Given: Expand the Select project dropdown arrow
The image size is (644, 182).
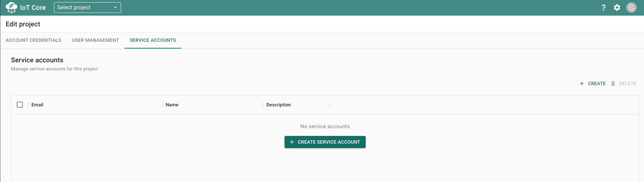Looking at the screenshot, I should tap(115, 8).
